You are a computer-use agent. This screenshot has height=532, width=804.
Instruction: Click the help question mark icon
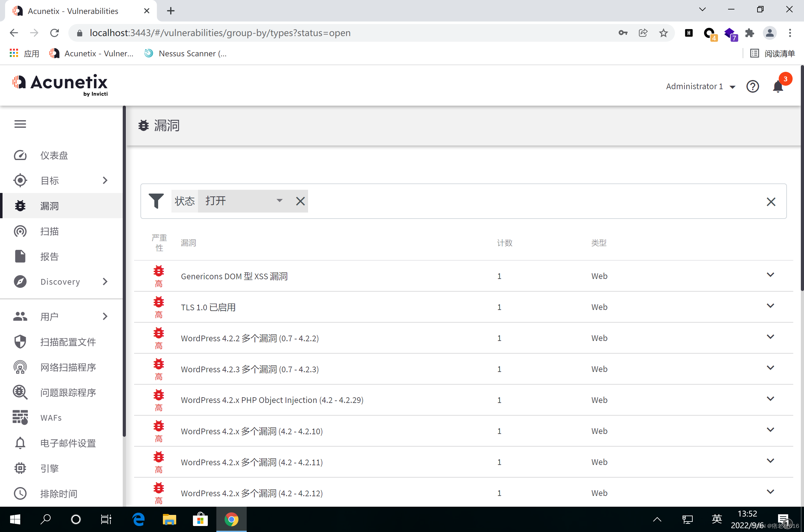pyautogui.click(x=752, y=87)
